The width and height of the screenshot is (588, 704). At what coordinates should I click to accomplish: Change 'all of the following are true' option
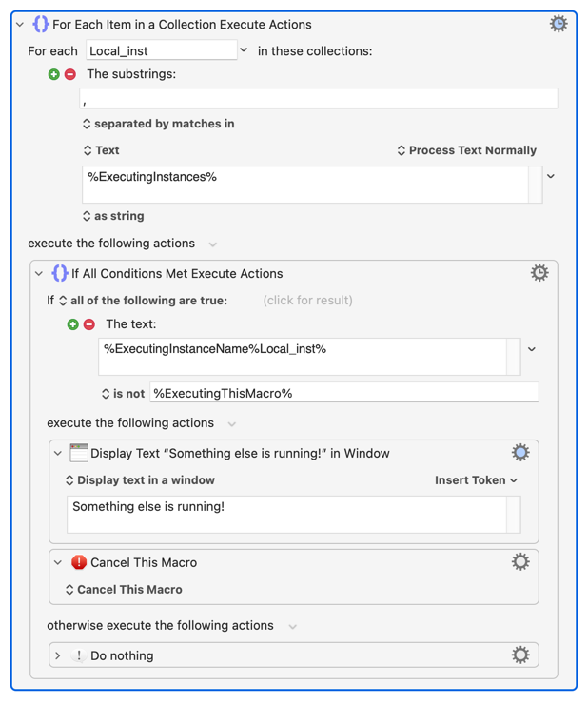click(143, 301)
